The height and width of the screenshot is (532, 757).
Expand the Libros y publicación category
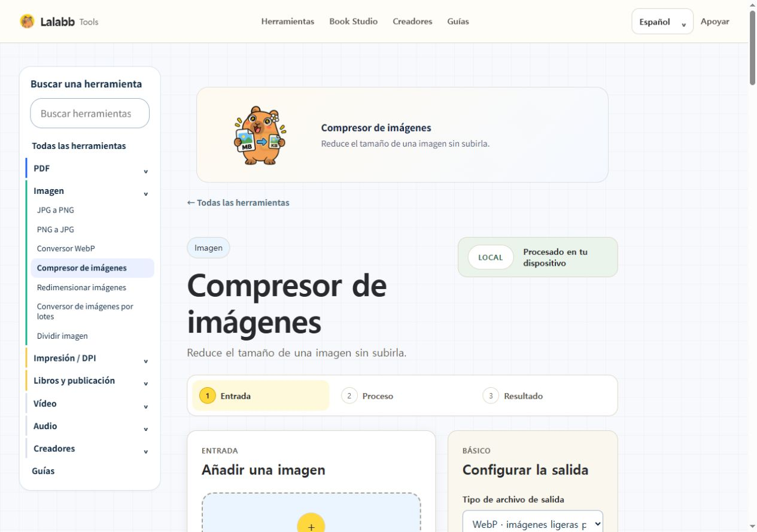[x=90, y=381]
